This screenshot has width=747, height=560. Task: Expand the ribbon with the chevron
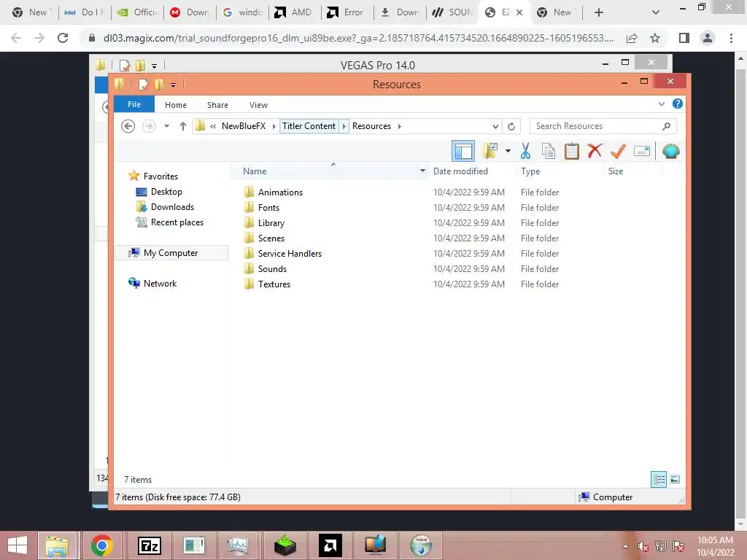pyautogui.click(x=661, y=104)
